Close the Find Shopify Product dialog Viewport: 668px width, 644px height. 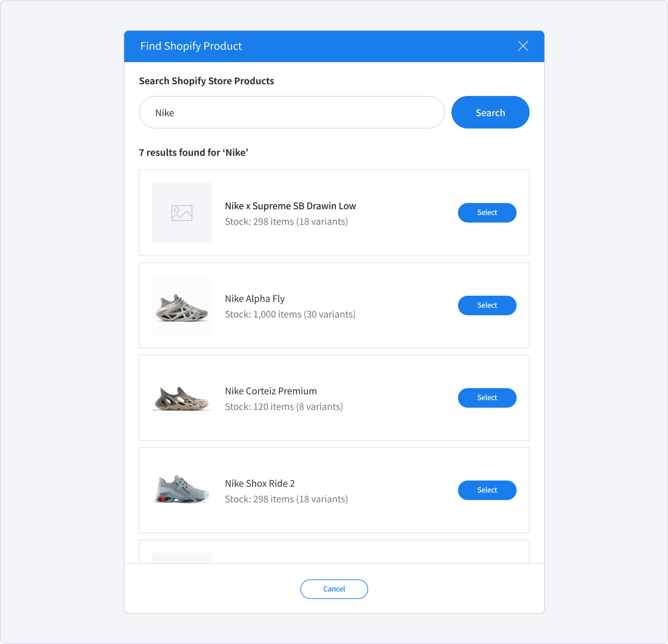[x=523, y=46]
